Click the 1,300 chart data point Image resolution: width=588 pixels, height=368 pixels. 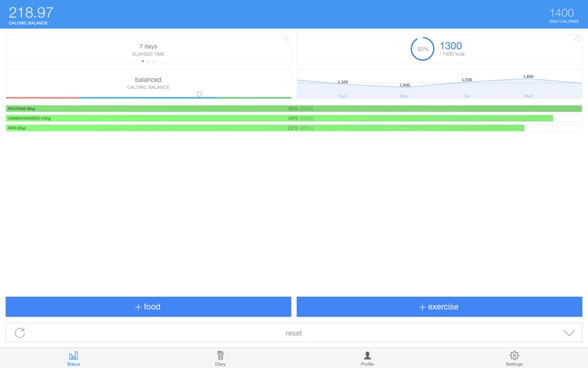(343, 82)
